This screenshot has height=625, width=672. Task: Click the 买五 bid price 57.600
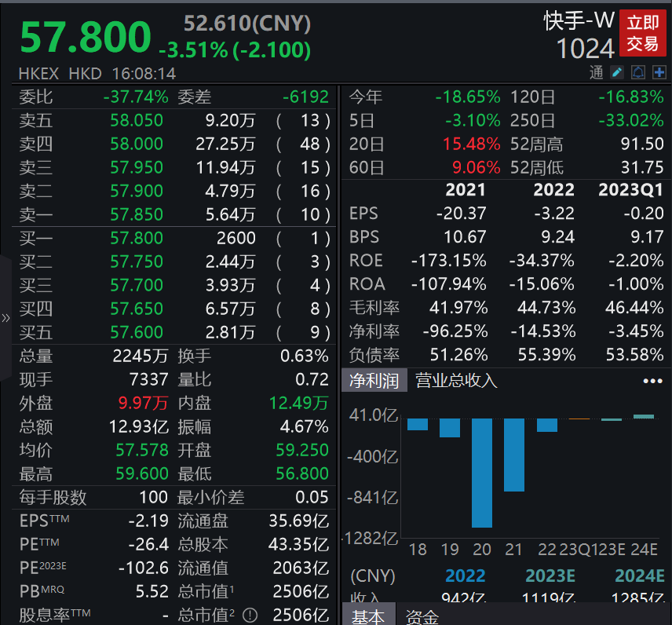137,332
